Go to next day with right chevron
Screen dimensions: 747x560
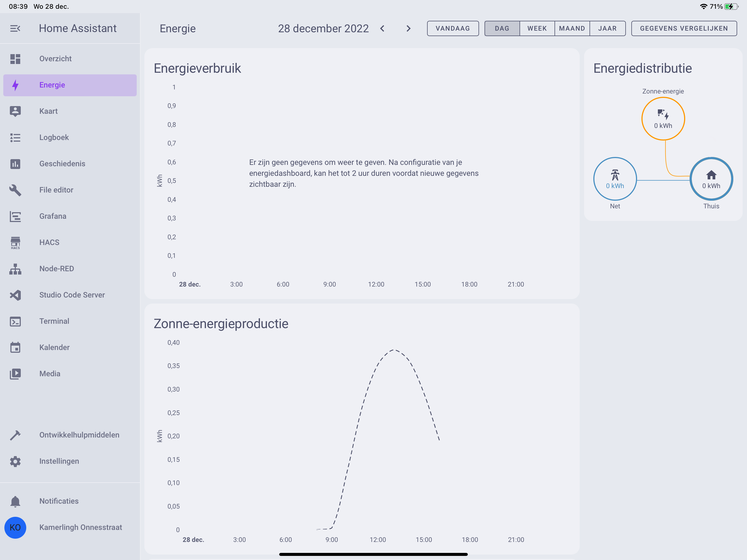[408, 28]
